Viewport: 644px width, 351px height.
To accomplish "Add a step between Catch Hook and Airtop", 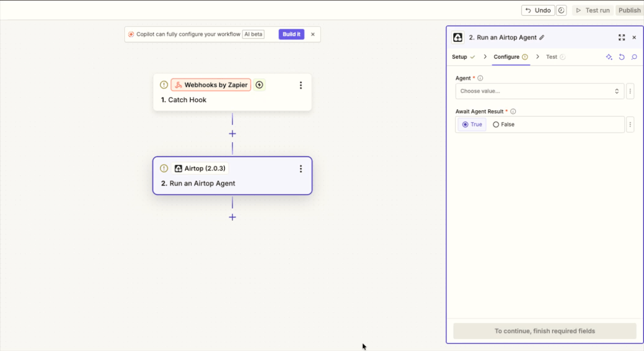I will coord(232,134).
